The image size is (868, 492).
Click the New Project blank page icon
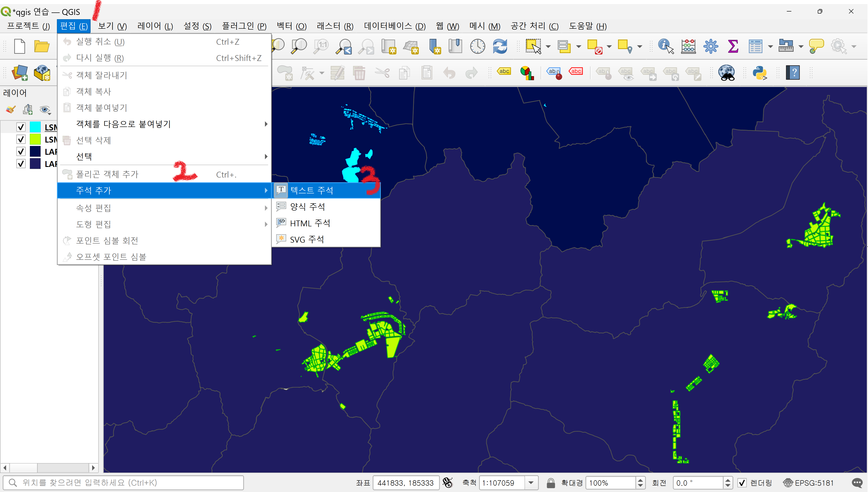[x=20, y=46]
